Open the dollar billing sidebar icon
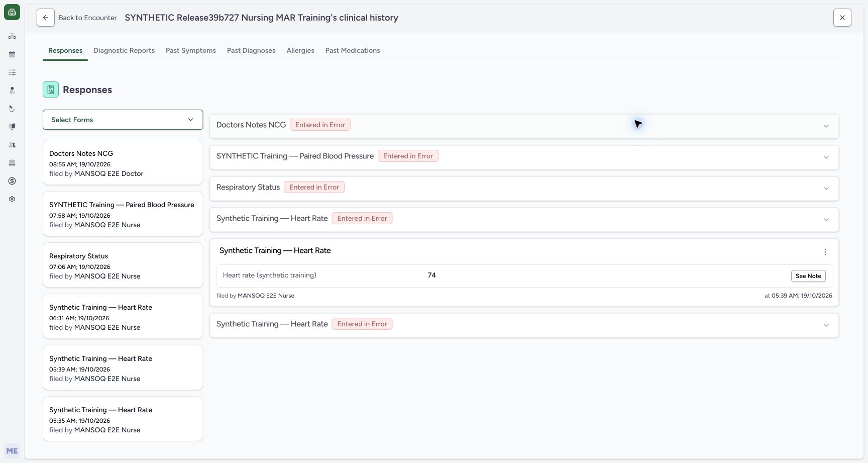 (x=12, y=181)
